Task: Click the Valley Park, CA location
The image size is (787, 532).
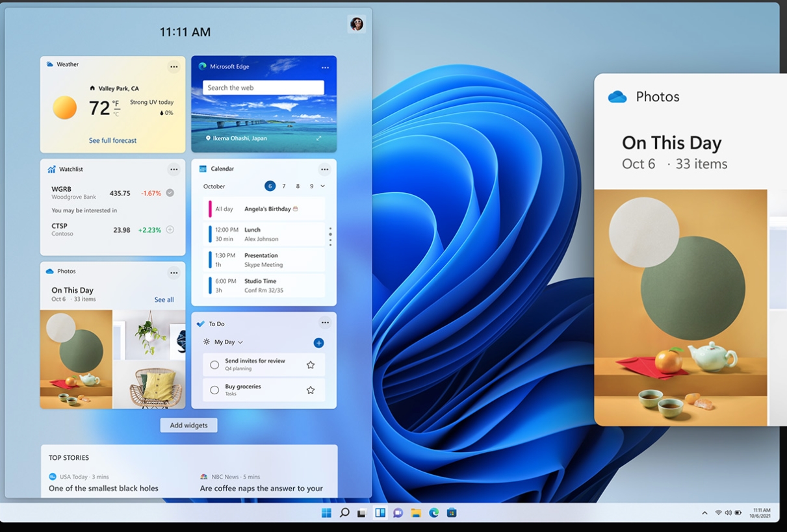Action: tap(114, 88)
